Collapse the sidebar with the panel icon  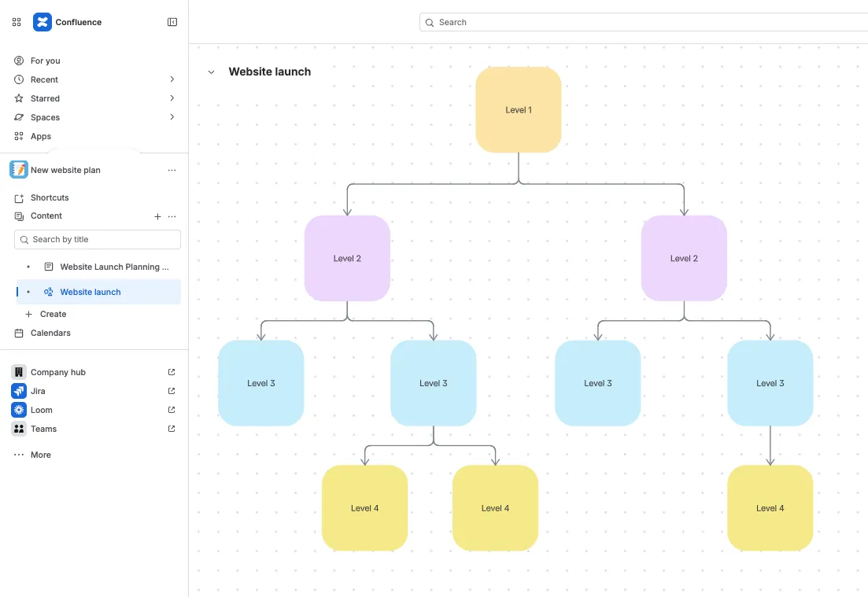pyautogui.click(x=172, y=22)
